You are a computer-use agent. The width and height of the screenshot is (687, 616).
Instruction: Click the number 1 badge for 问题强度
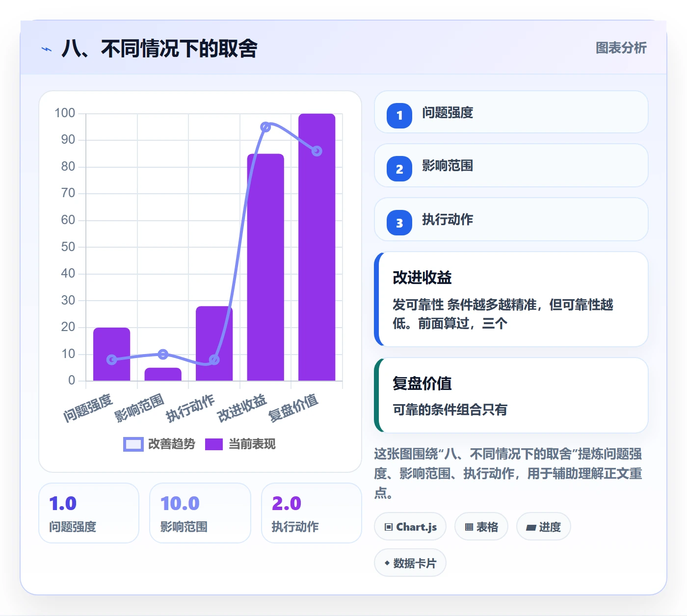(399, 116)
